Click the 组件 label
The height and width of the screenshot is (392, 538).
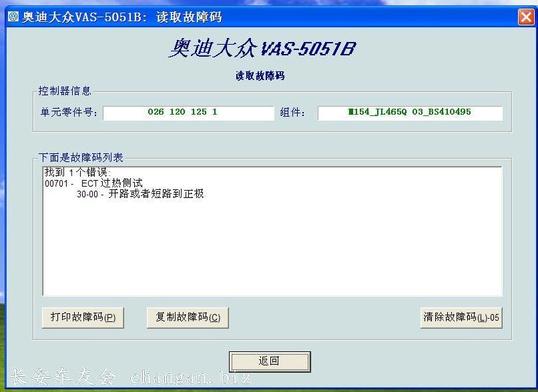coord(292,113)
